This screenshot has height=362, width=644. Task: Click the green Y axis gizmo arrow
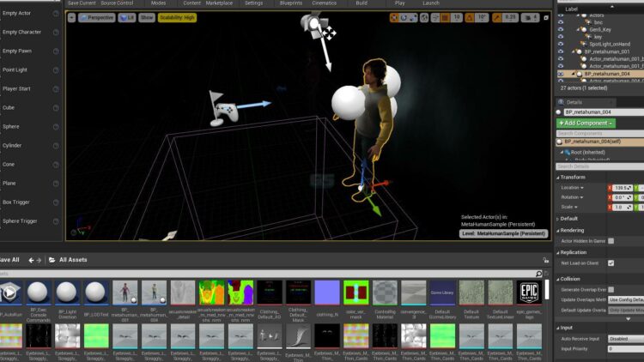point(374,207)
